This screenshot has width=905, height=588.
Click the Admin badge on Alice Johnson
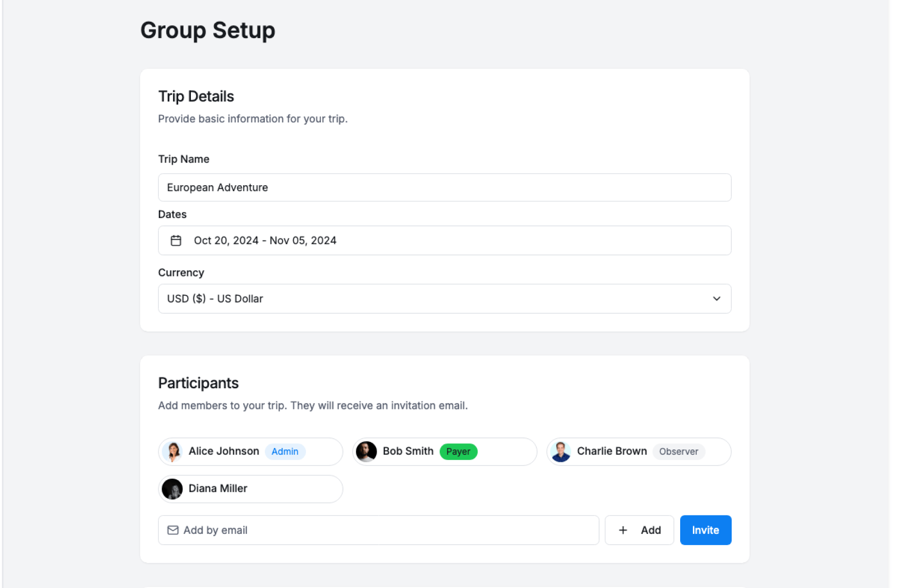tap(285, 451)
